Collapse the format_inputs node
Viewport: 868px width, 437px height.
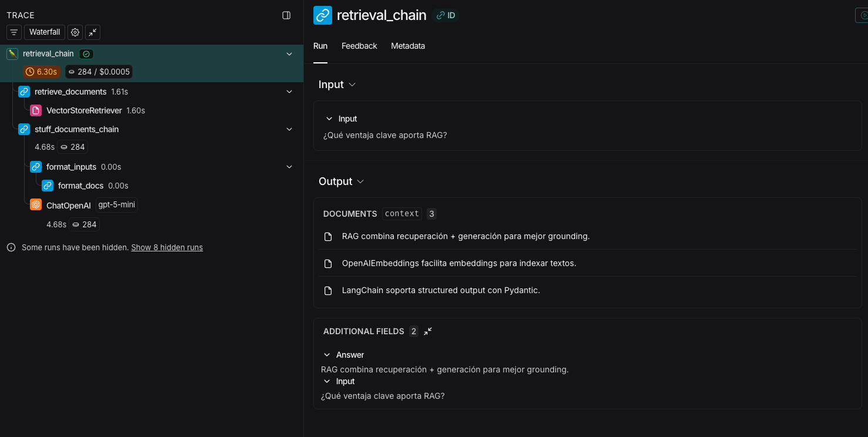[289, 167]
